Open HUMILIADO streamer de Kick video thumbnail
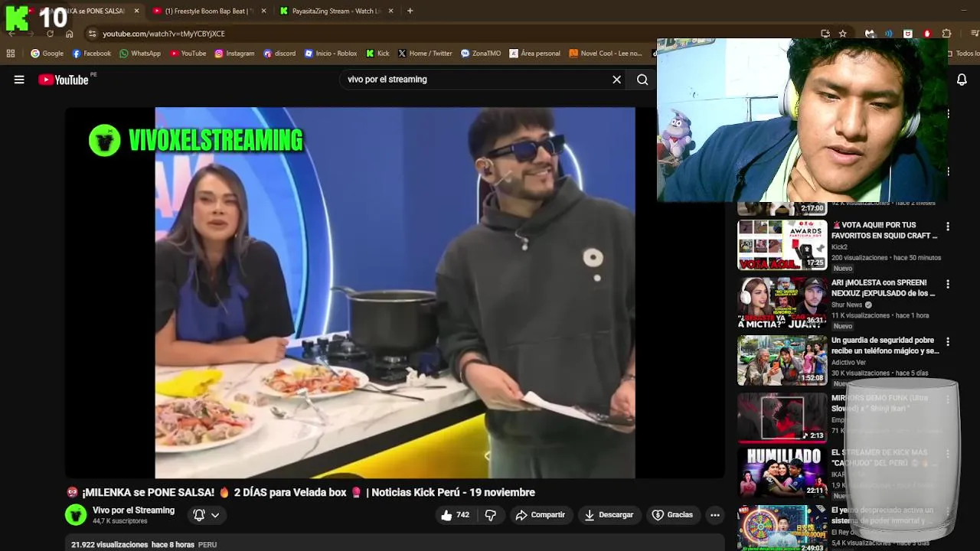This screenshot has width=980, height=551. [x=782, y=472]
